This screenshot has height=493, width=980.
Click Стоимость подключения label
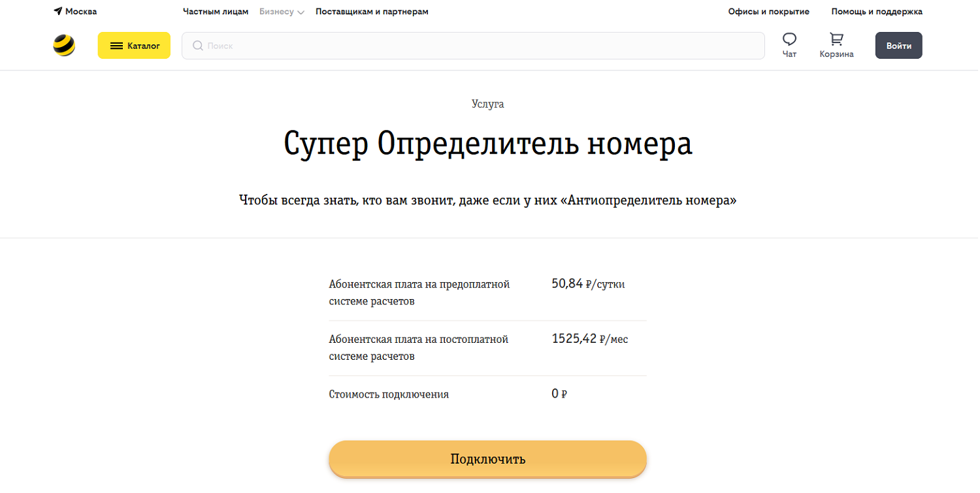[389, 394]
